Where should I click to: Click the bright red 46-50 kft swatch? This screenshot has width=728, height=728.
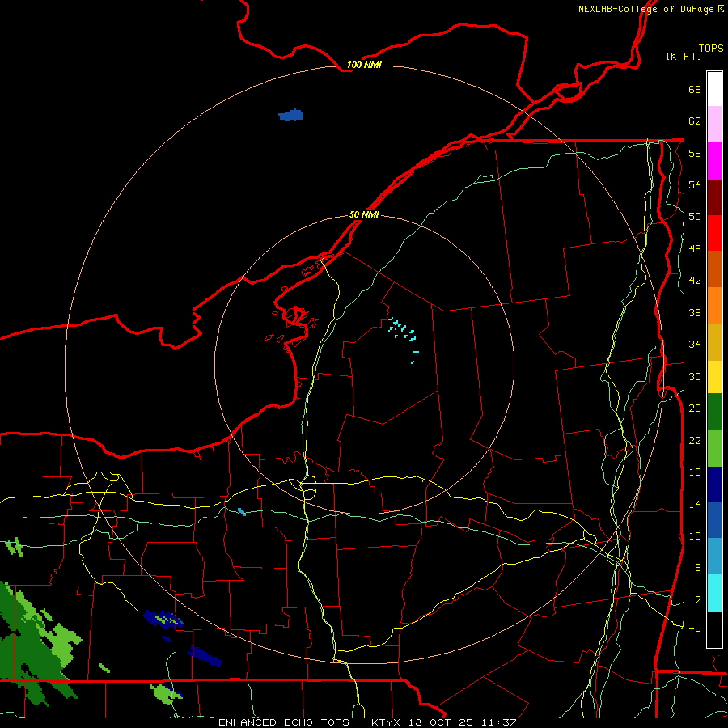714,233
